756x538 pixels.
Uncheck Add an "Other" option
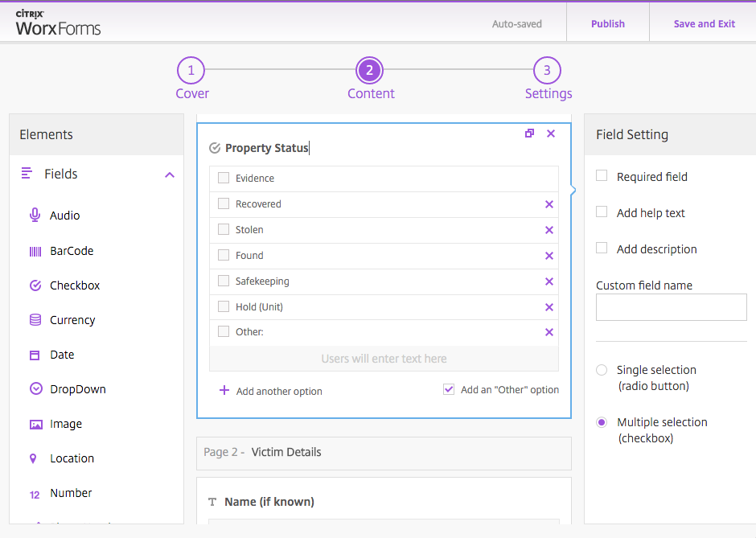[x=449, y=390]
